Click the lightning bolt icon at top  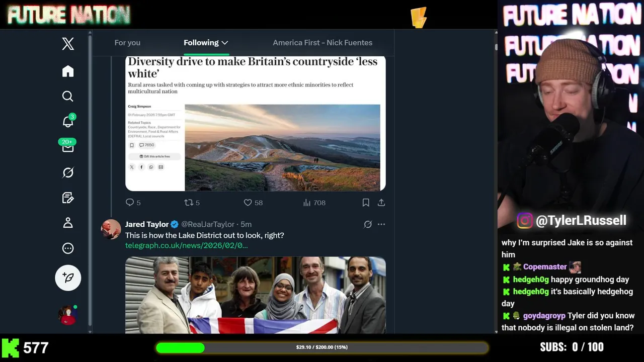[419, 17]
